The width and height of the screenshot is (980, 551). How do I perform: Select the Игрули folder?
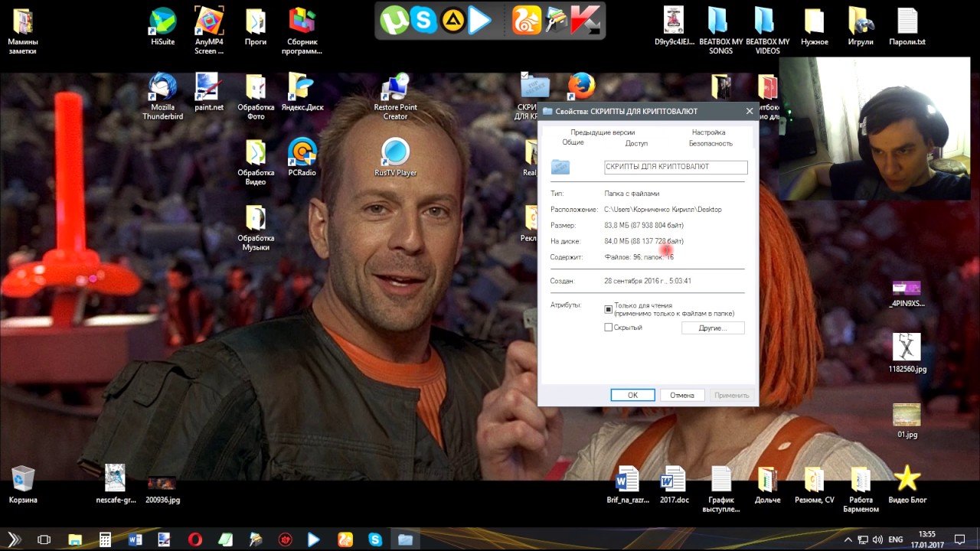[861, 27]
